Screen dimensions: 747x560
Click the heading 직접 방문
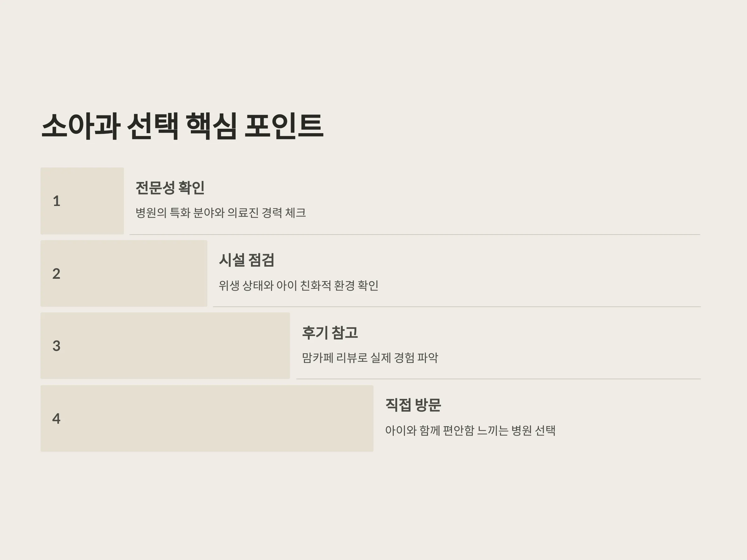tap(413, 405)
